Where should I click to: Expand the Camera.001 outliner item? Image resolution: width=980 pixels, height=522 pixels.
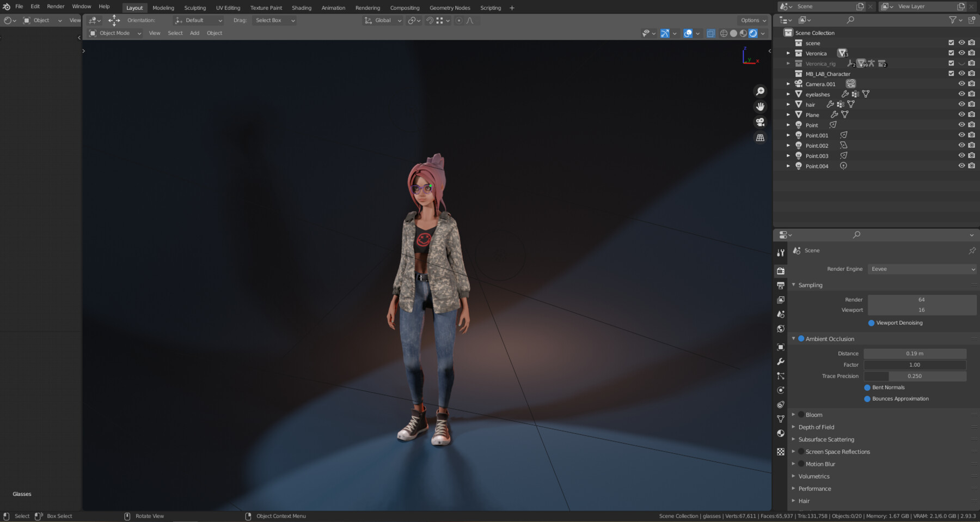(x=788, y=84)
